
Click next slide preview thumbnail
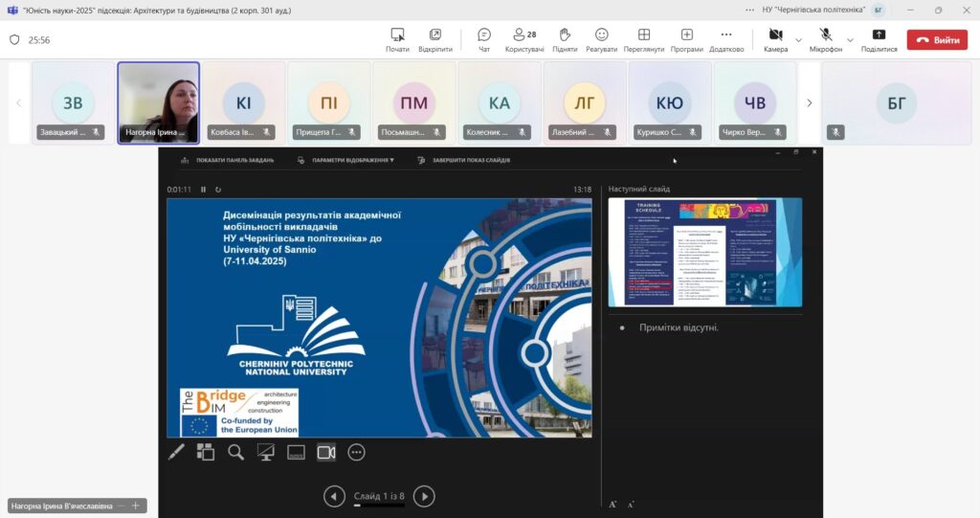[705, 252]
